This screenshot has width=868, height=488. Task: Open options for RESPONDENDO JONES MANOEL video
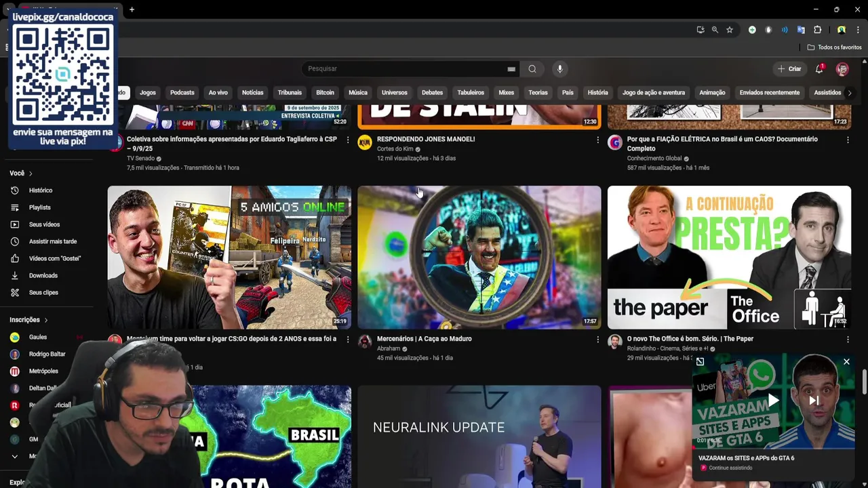pyautogui.click(x=597, y=140)
